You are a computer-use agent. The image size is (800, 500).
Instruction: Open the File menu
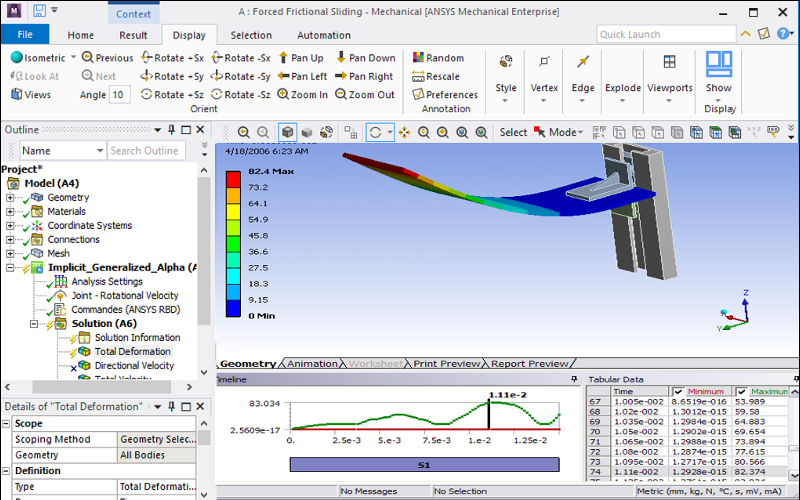[25, 34]
